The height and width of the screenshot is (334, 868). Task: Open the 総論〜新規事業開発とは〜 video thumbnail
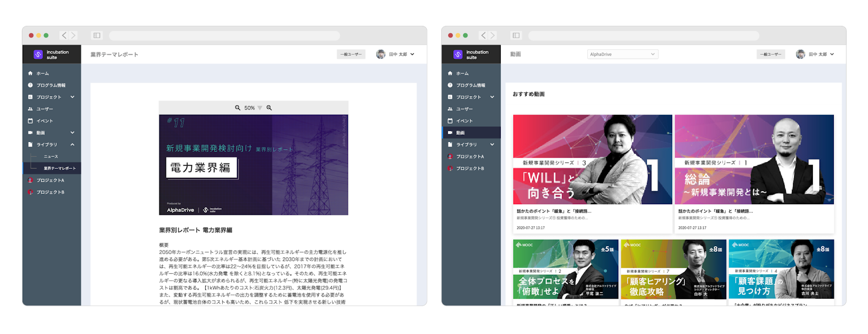[x=754, y=160]
